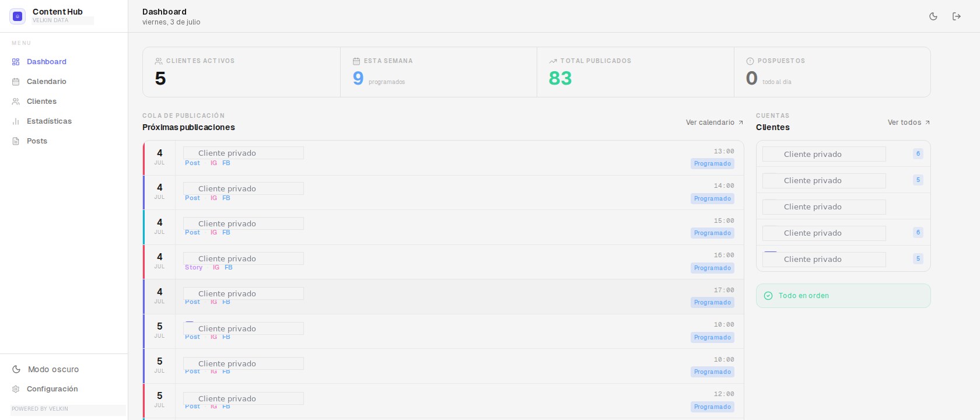
Task: Click the Post tag in the 15:00 row
Action: pos(192,233)
